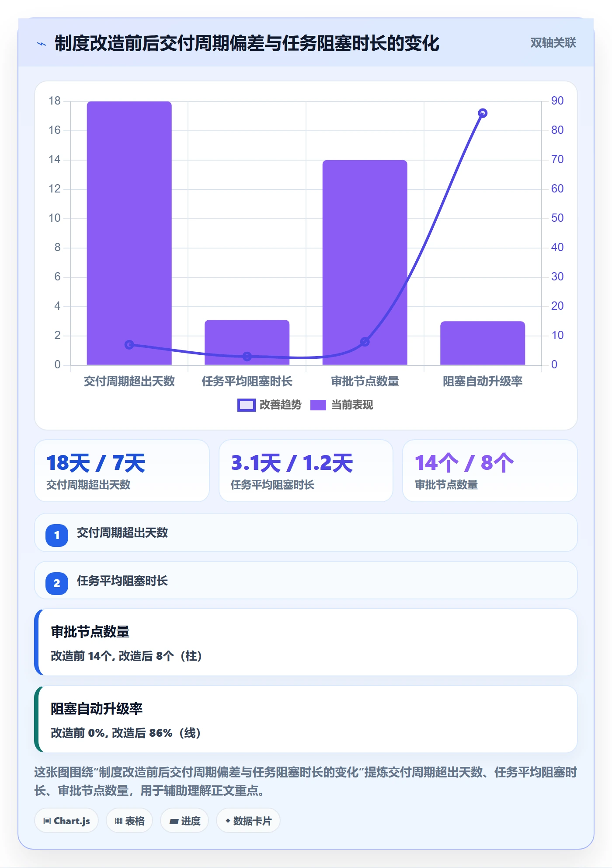This screenshot has width=612, height=868.
Task: Click the 审批节点数量 bar in chart
Action: pyautogui.click(x=365, y=262)
